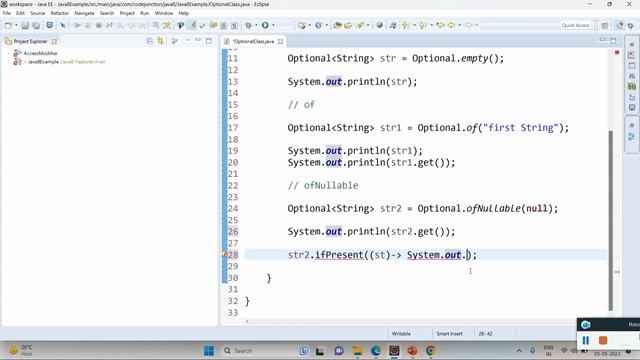
Task: Open the Windows Start menu
Action: tap(209, 351)
